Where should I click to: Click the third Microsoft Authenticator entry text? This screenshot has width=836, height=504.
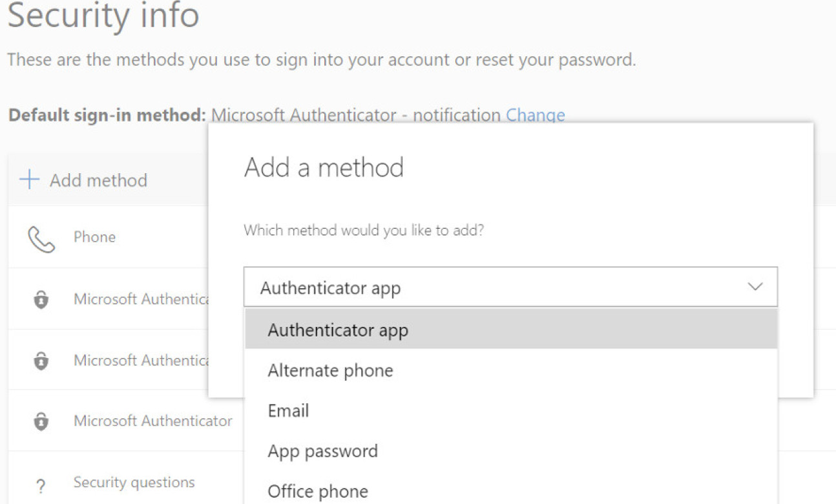152,421
